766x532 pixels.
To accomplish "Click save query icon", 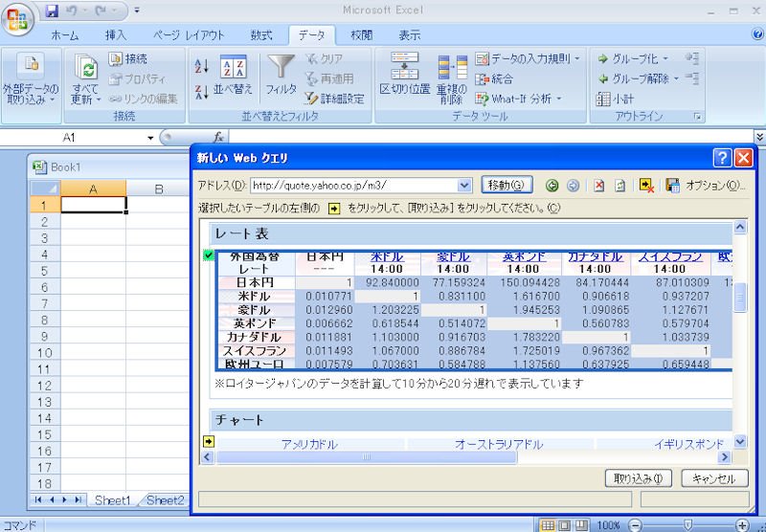I will tap(673, 186).
